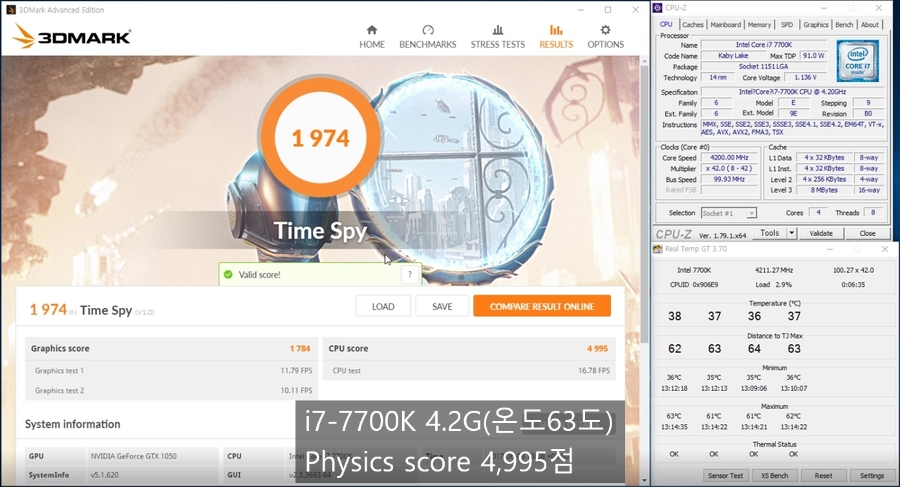Click the Real Temp GT title bar icon
The width and height of the screenshot is (900, 487).
(x=658, y=249)
